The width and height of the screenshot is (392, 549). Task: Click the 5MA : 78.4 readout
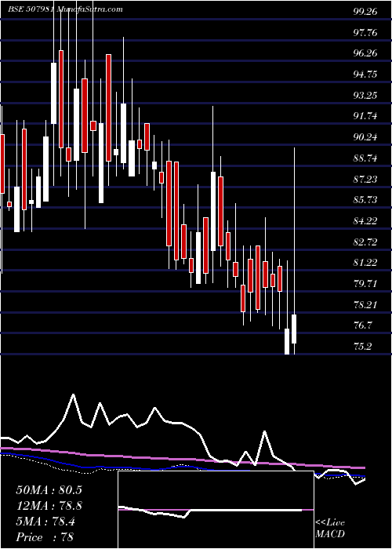click(x=45, y=522)
